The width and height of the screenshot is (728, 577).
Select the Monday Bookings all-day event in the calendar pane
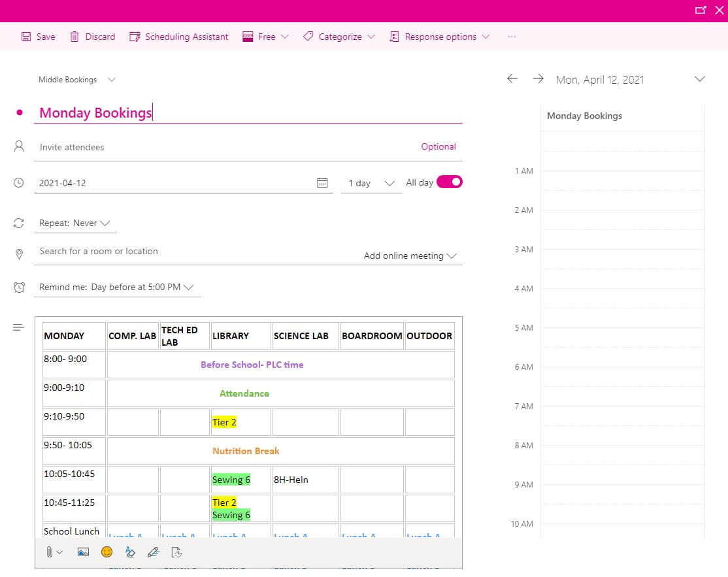click(x=622, y=116)
